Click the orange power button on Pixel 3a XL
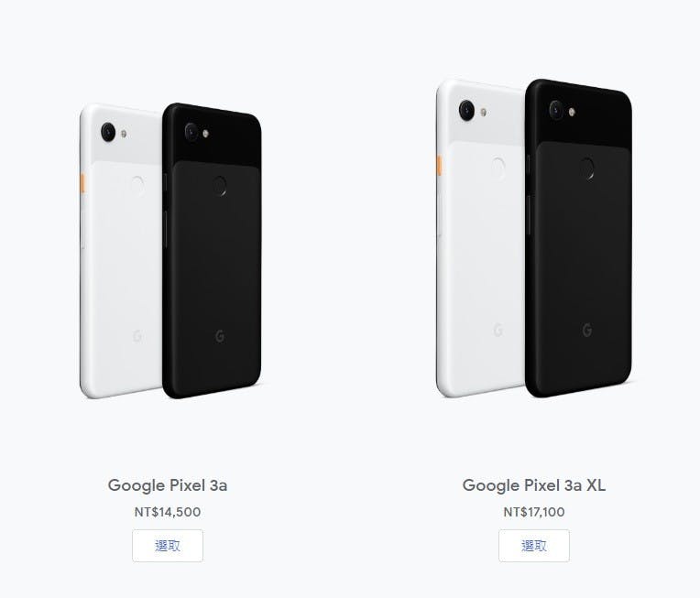700x598 pixels. pyautogui.click(x=439, y=165)
